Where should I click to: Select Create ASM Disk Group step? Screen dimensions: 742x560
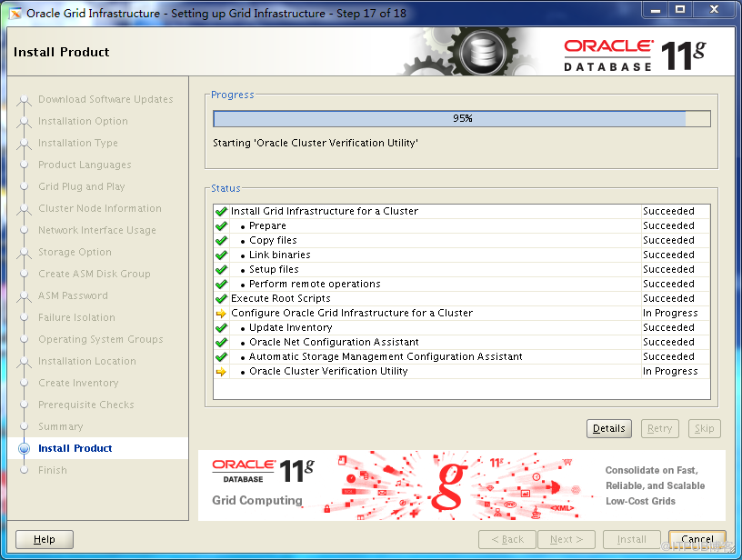(x=95, y=274)
